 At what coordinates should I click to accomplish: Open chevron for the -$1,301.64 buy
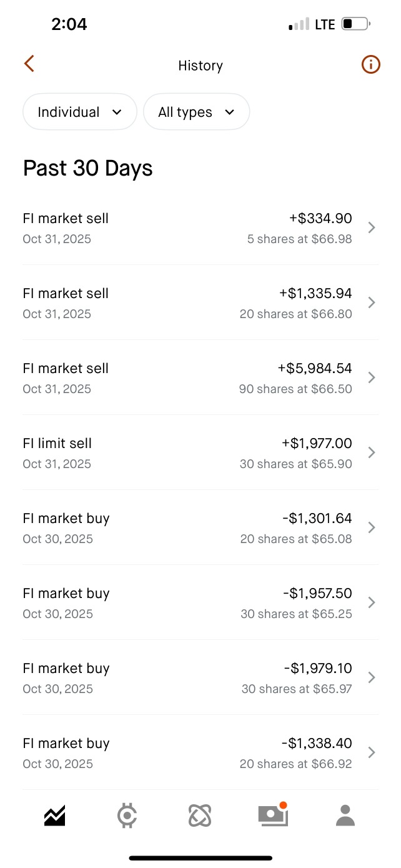pyautogui.click(x=372, y=527)
